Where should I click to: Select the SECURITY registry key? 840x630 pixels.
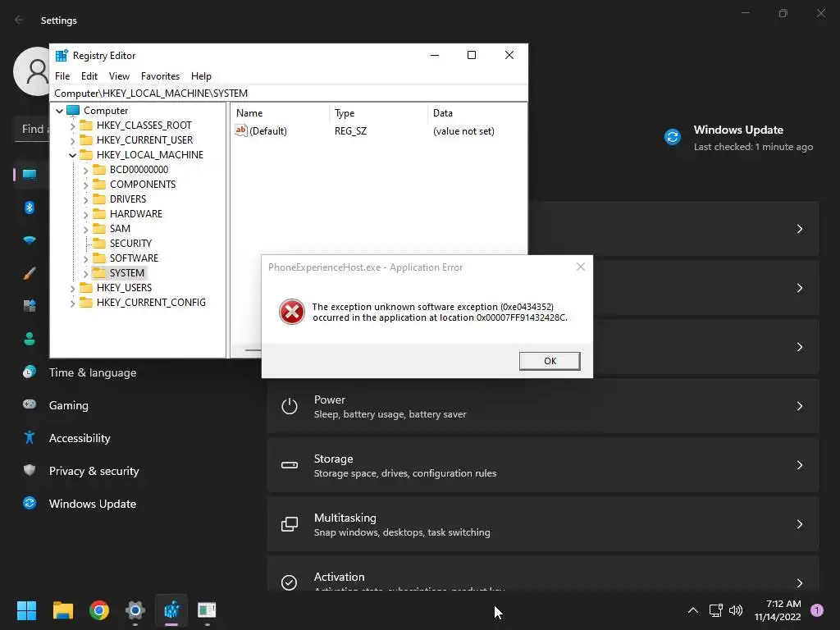(x=130, y=243)
